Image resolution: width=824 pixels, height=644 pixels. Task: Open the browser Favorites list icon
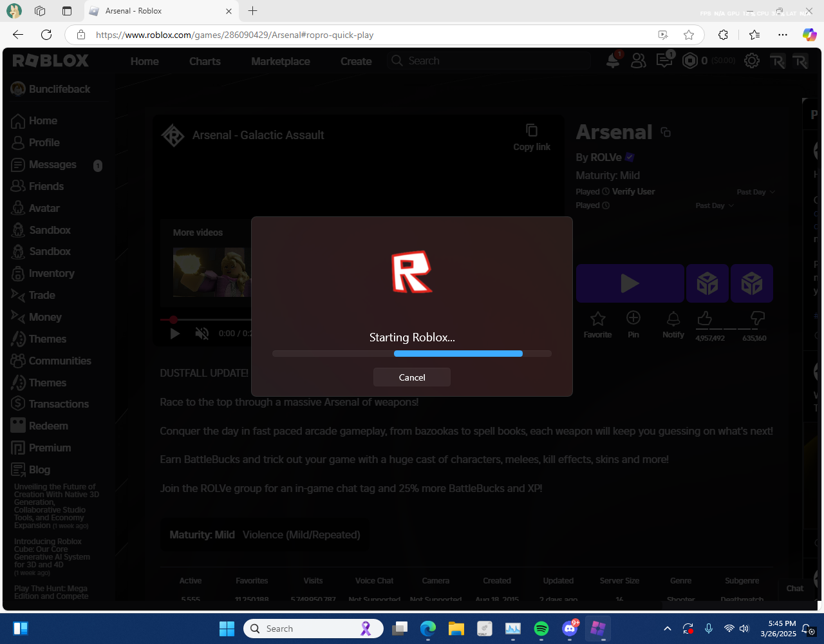(x=754, y=35)
